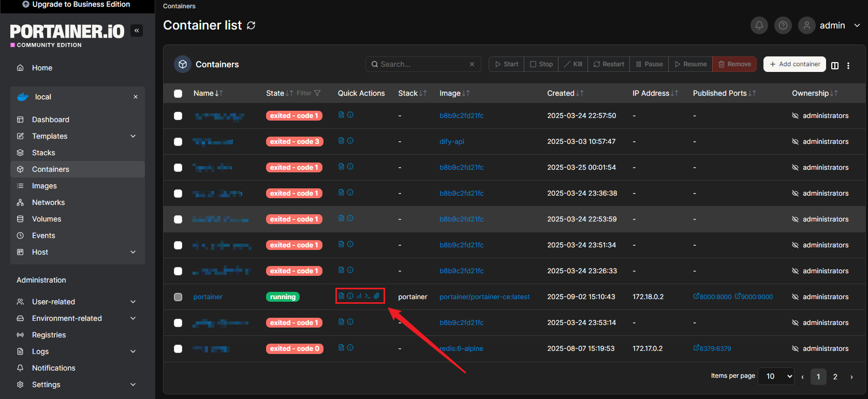This screenshot has width=868, height=399.
Task: Click Upgrade to Business Edition
Action: click(x=76, y=4)
